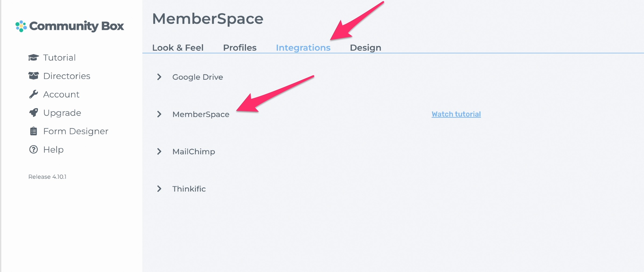Switch to the Look & Feel tab
Screen dimensions: 644x272
[178, 47]
